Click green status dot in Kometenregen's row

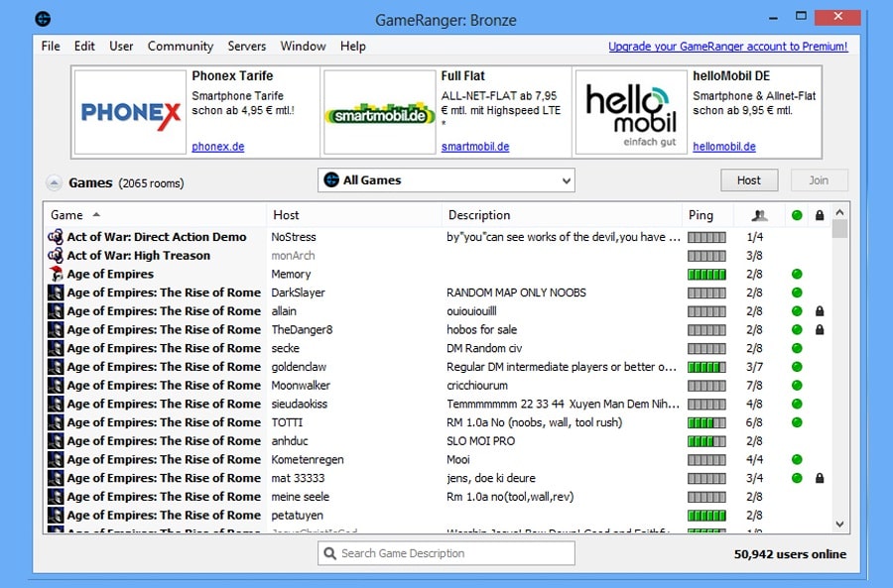click(x=797, y=459)
